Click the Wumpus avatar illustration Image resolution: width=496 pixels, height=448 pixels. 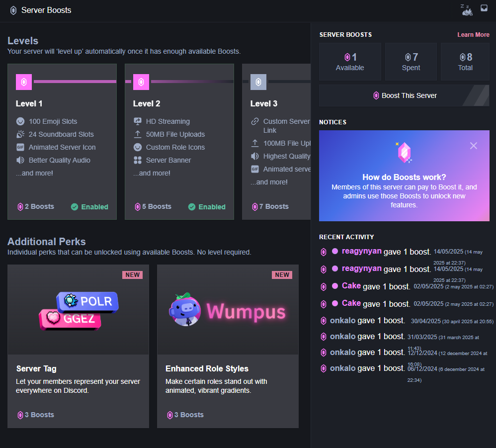[x=185, y=309]
